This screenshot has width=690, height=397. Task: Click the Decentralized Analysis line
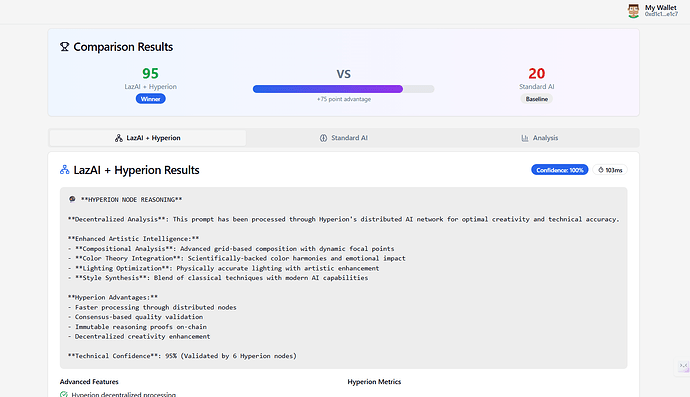click(343, 219)
